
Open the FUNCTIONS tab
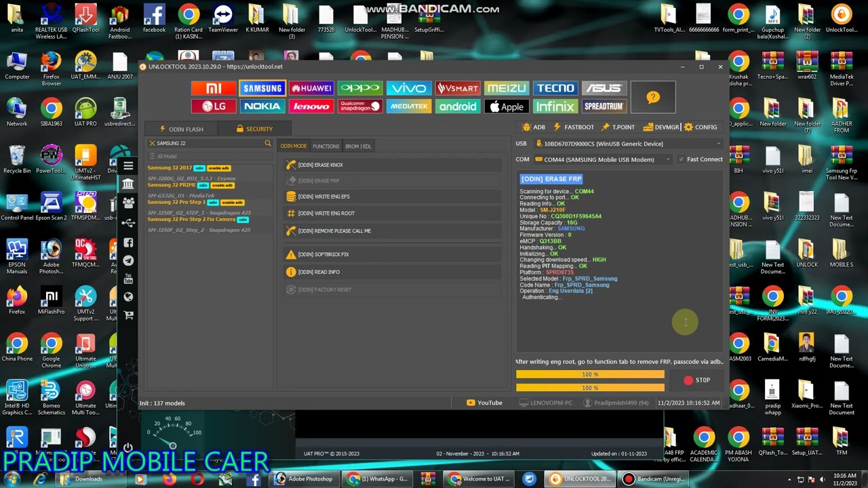[325, 146]
